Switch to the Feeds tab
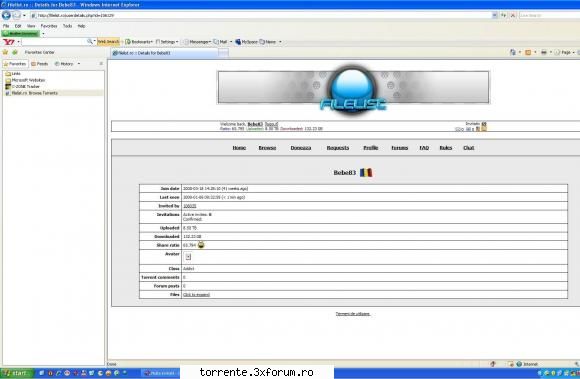 click(x=40, y=64)
